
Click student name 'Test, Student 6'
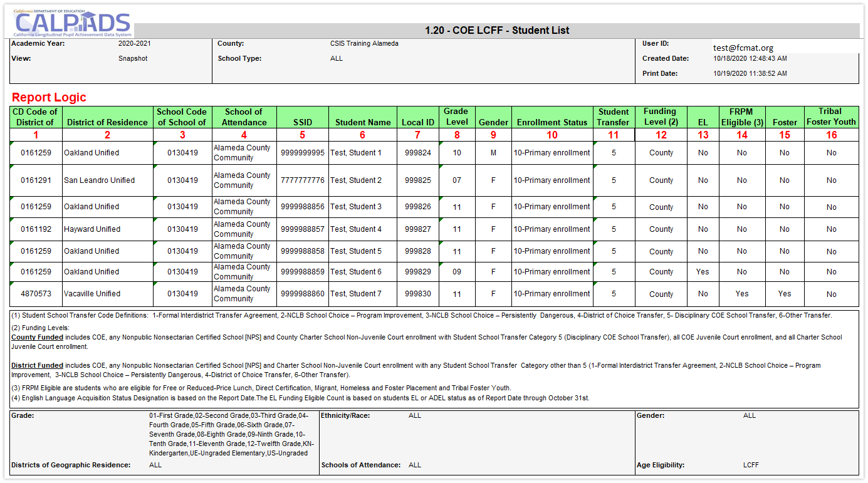356,272
